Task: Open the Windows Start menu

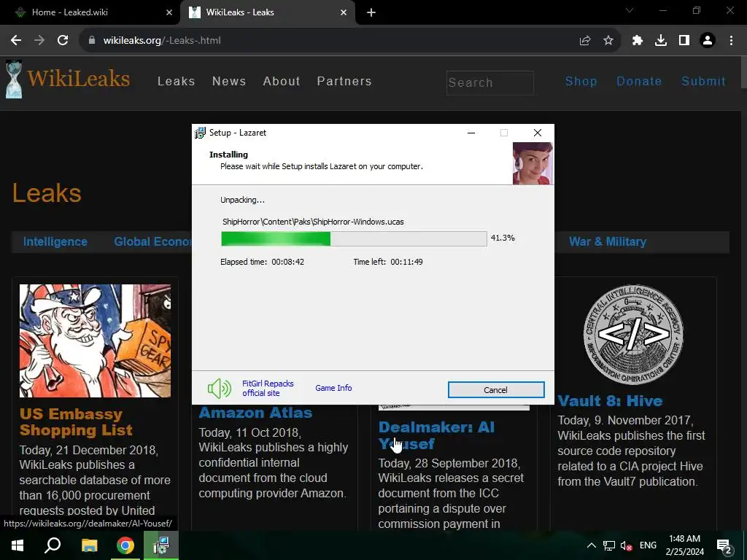Action: (18, 545)
